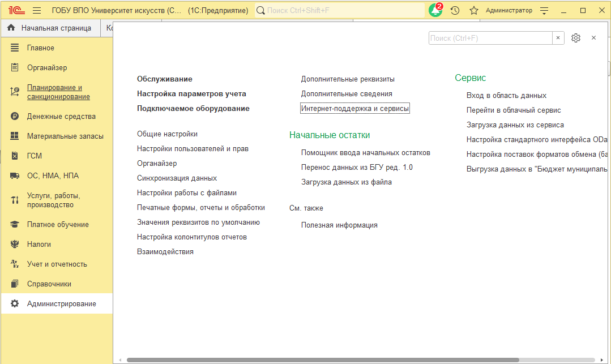Screen dimensions: 611x364
Task: Click the Денежные средства ruble icon
Action: pos(14,116)
